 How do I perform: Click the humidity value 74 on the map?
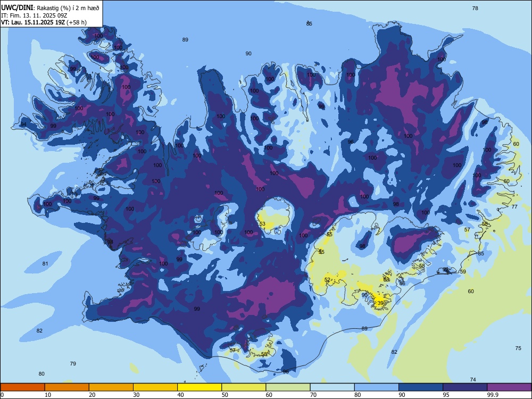[x=473, y=380]
